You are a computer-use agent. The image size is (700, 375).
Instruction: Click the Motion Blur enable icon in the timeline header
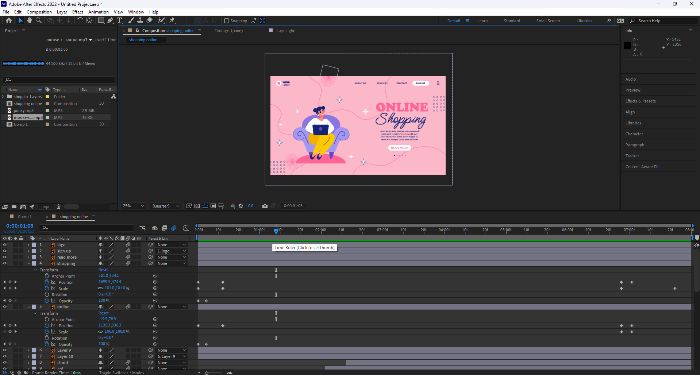[173, 228]
